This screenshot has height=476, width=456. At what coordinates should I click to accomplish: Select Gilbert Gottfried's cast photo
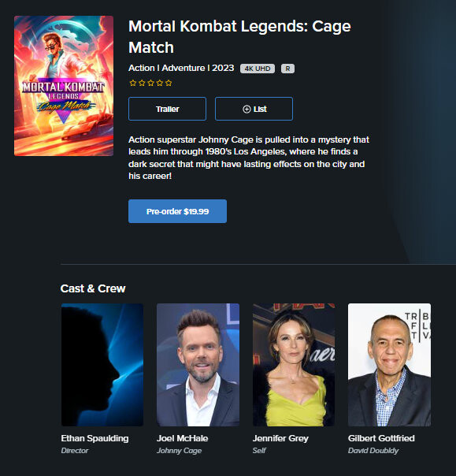pyautogui.click(x=389, y=365)
